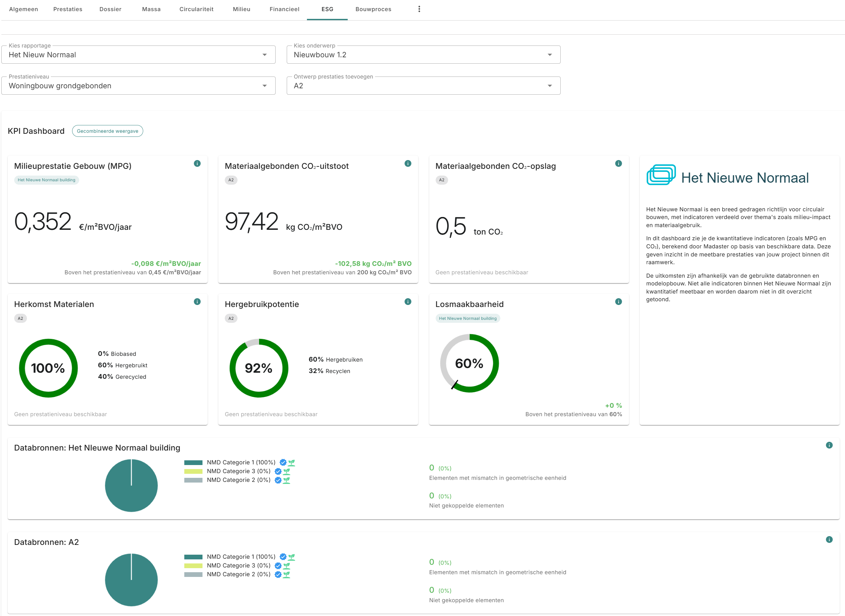Select the ESG tab
The height and width of the screenshot is (616, 845).
click(327, 9)
